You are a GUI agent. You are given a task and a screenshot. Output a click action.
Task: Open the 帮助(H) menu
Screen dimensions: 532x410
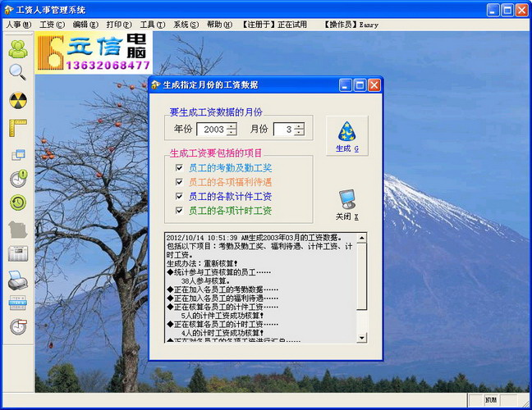point(219,25)
